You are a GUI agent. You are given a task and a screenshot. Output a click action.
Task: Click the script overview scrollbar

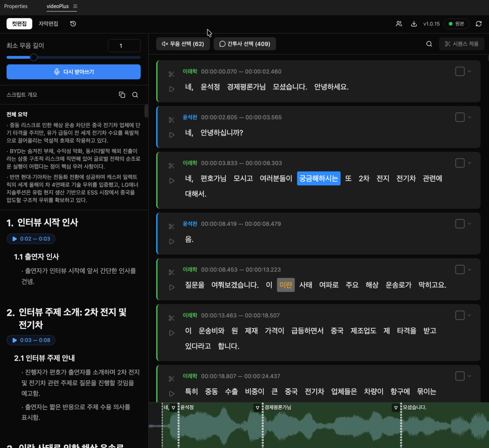point(146,111)
